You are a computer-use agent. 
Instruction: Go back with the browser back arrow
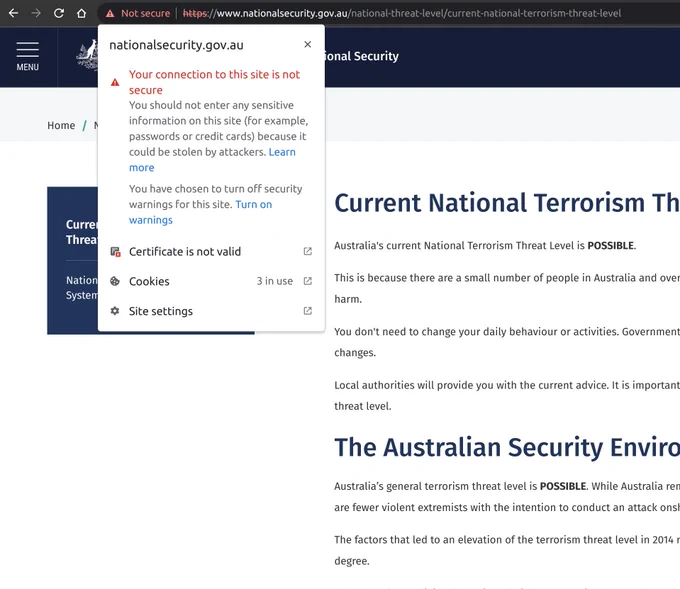pyautogui.click(x=13, y=13)
